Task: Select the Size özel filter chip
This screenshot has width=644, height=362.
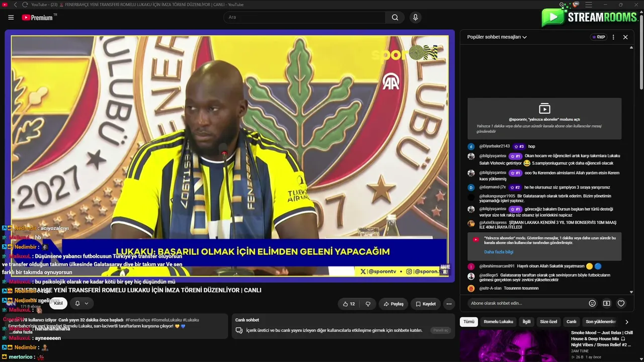Action: point(548,322)
